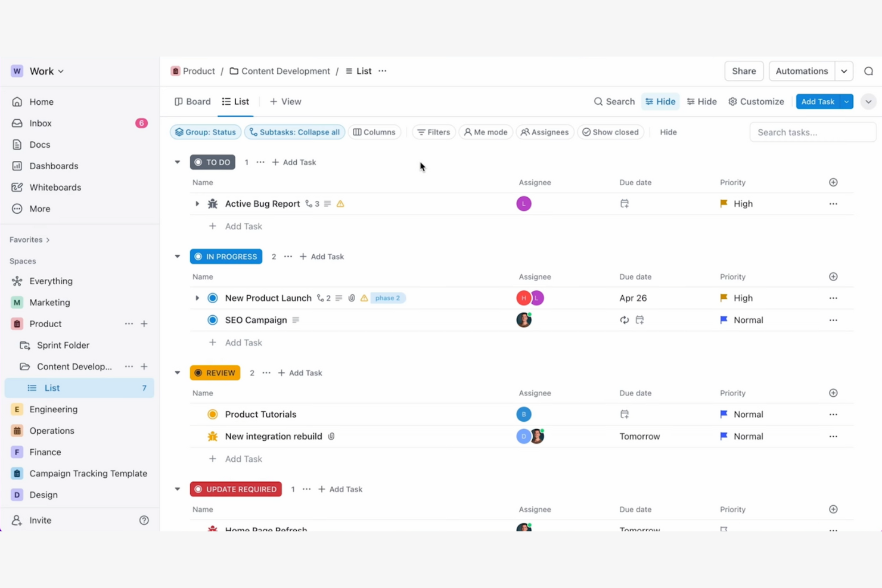Expand subtasks of Active Bug Report
Viewport: 882px width, 588px height.
[197, 203]
